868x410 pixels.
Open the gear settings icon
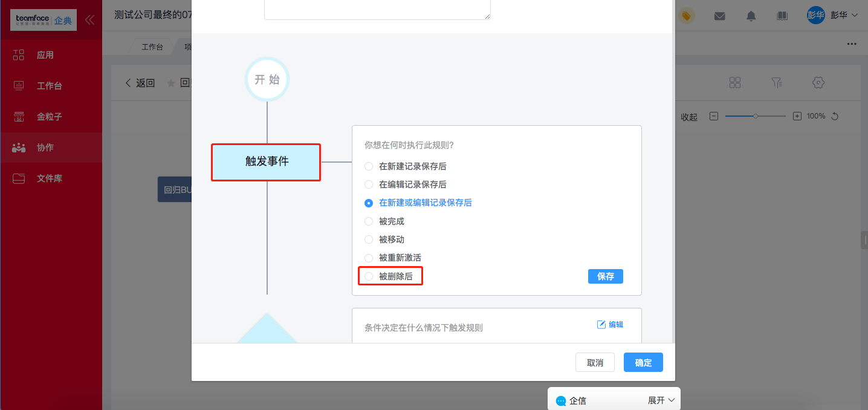click(x=818, y=83)
